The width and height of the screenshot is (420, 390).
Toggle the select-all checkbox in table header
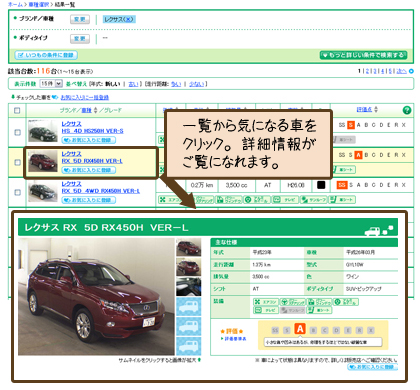(17, 110)
